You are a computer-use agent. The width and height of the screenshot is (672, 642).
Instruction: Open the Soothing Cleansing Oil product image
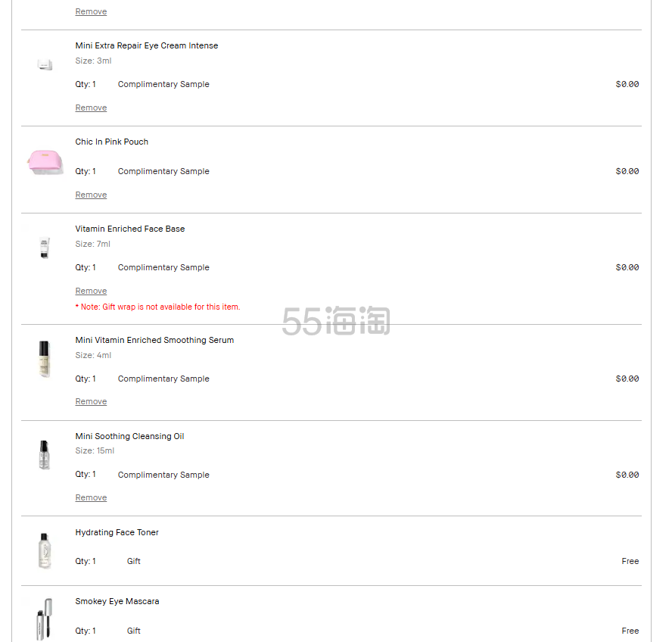45,455
